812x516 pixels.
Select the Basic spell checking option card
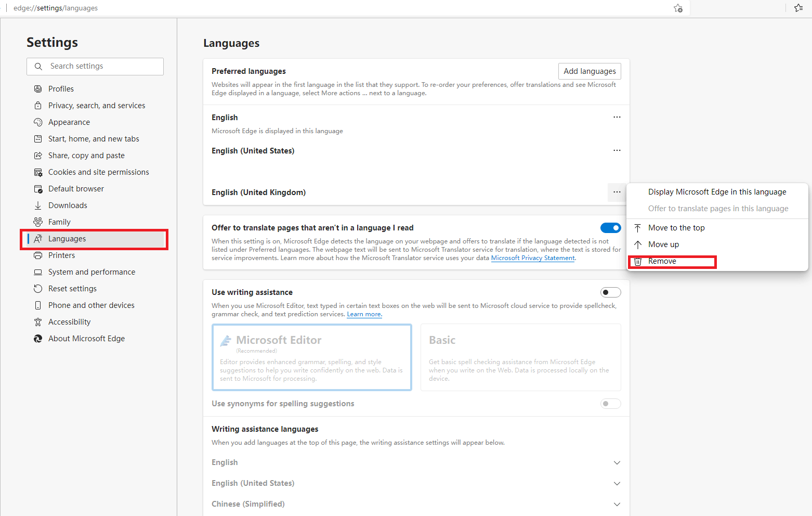tap(521, 357)
